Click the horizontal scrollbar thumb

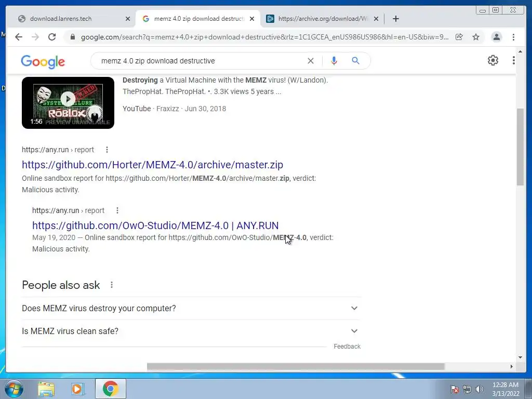296,366
